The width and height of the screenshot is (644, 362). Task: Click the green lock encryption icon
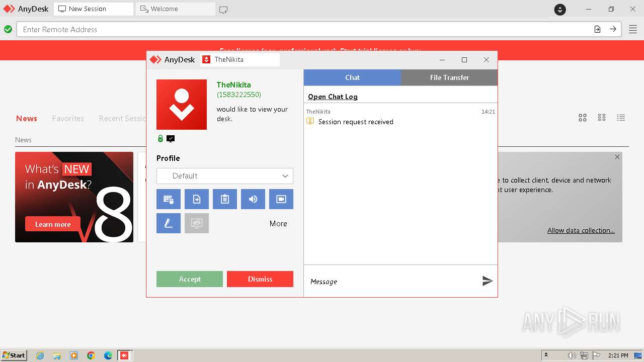[160, 139]
